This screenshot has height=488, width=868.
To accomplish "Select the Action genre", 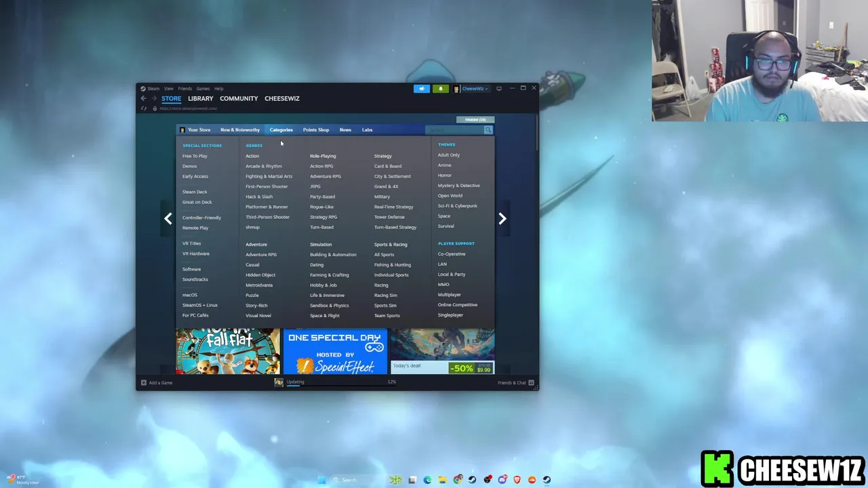I will (x=252, y=156).
